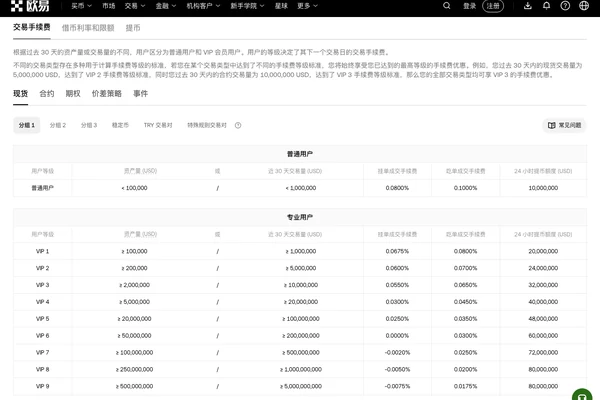The height and width of the screenshot is (400, 600).
Task: Select the 交易手续费 tab
Action: pyautogui.click(x=32, y=27)
